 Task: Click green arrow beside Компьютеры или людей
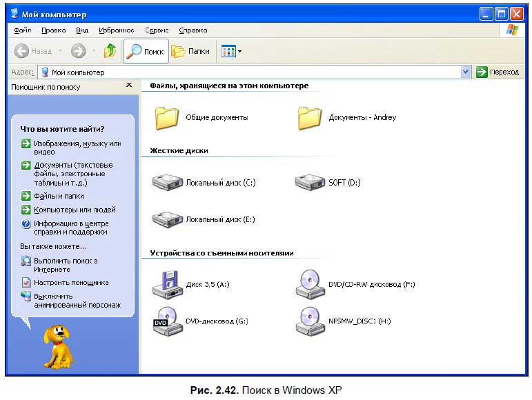tap(26, 210)
